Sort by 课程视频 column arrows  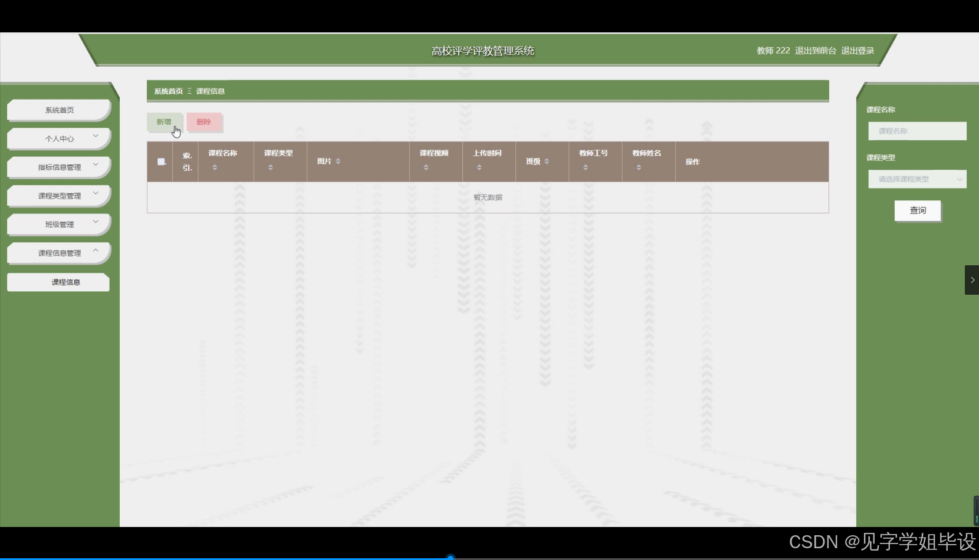[426, 167]
